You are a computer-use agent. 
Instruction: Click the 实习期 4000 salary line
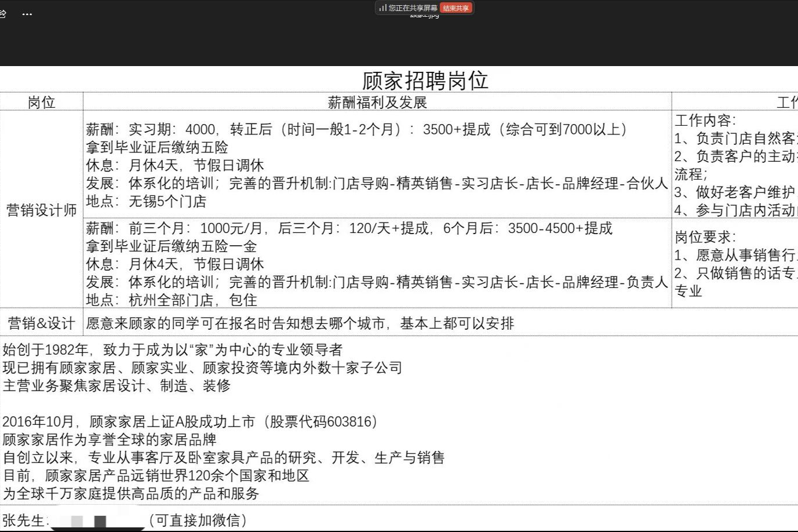[356, 129]
